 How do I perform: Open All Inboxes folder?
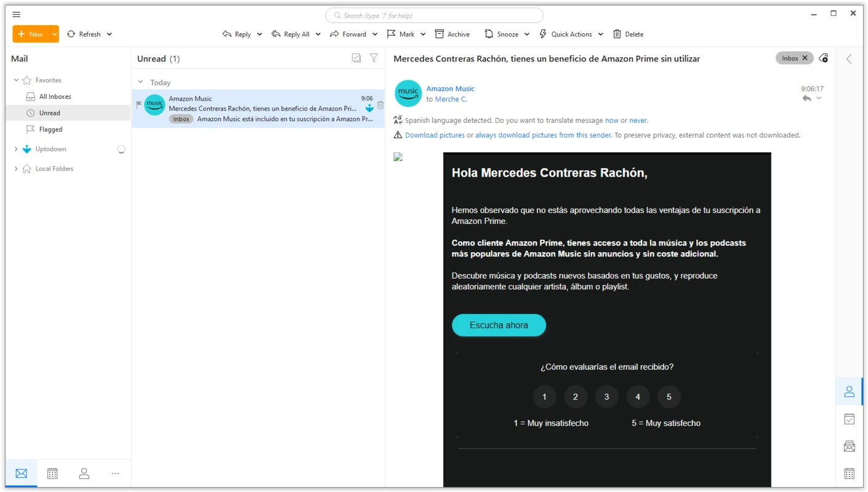click(55, 97)
